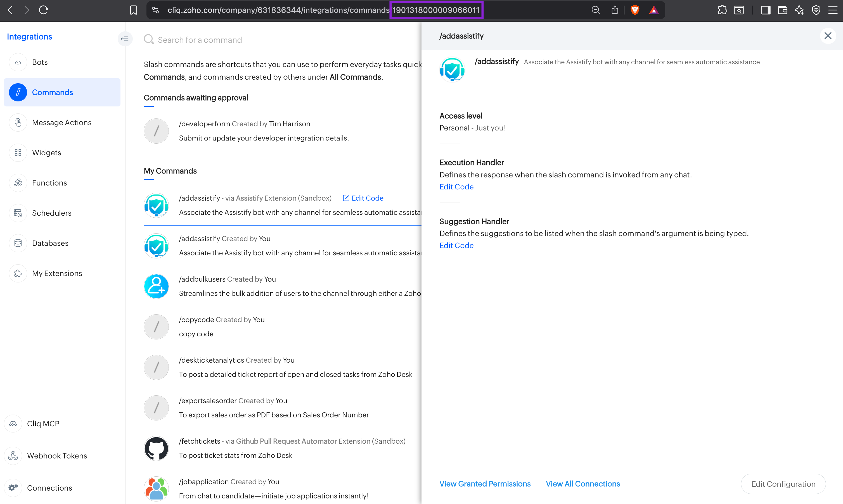Open /exportsalesorder command
This screenshot has height=504, width=843.
pos(282,408)
